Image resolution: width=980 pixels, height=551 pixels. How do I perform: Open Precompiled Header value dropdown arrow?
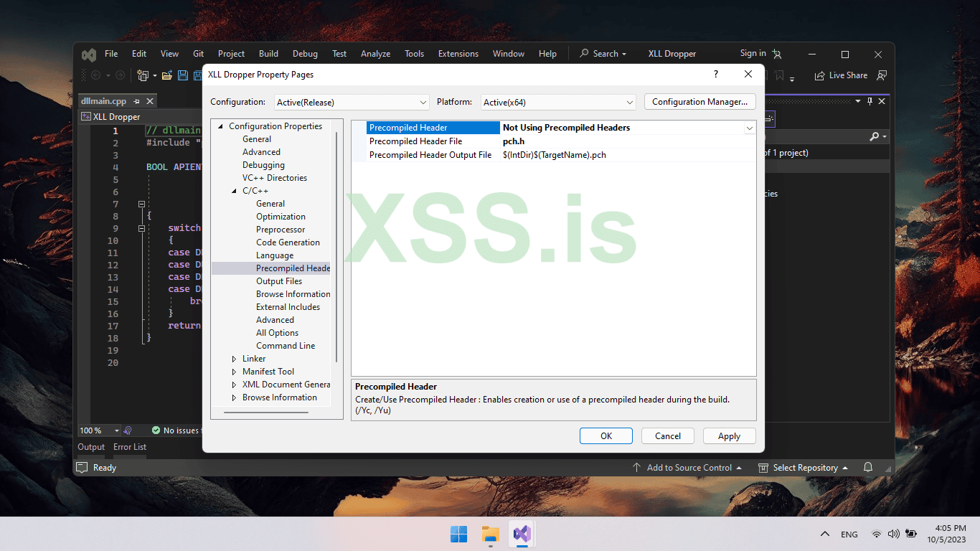click(x=750, y=128)
